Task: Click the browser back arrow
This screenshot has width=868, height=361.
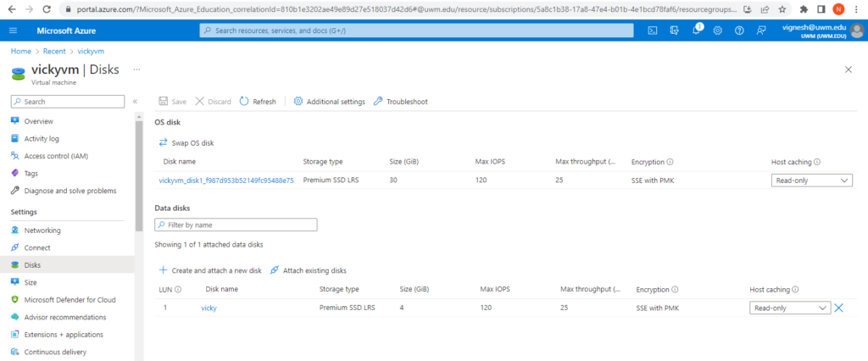Action: pos(12,9)
